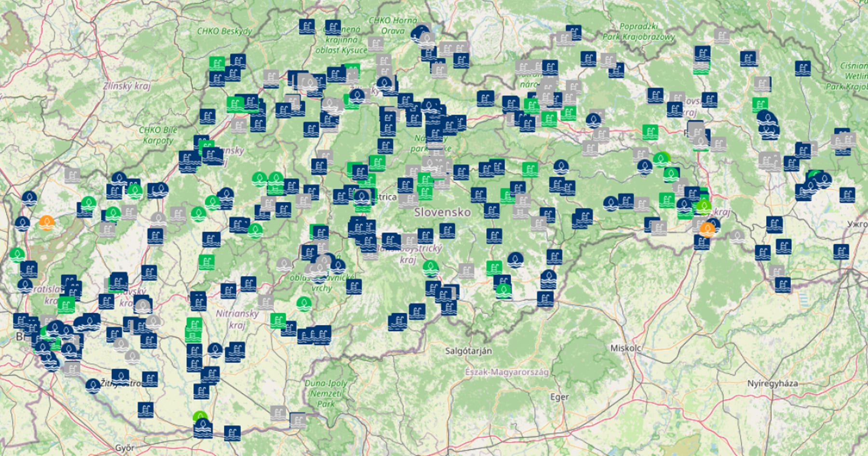Click the bright green round marker on the southern border
Screen dimensions: 868x456
click(x=200, y=417)
